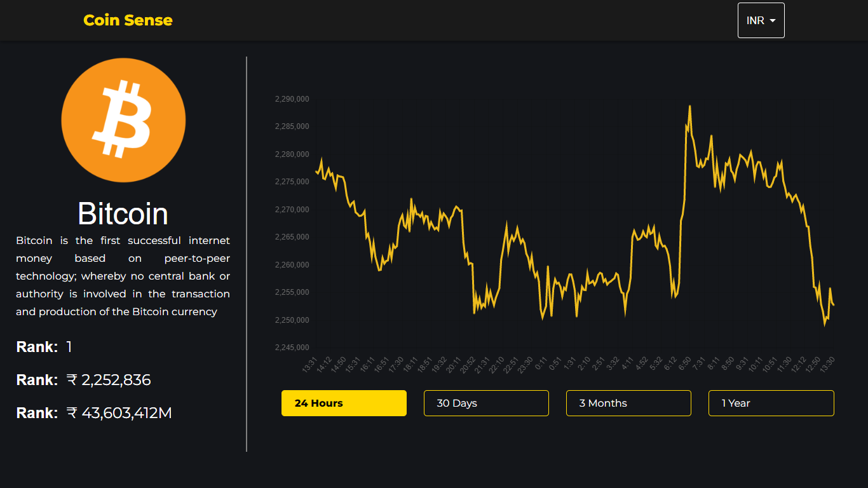Click the 15:31 x-axis time label
Image resolution: width=868 pixels, height=488 pixels.
(x=352, y=365)
